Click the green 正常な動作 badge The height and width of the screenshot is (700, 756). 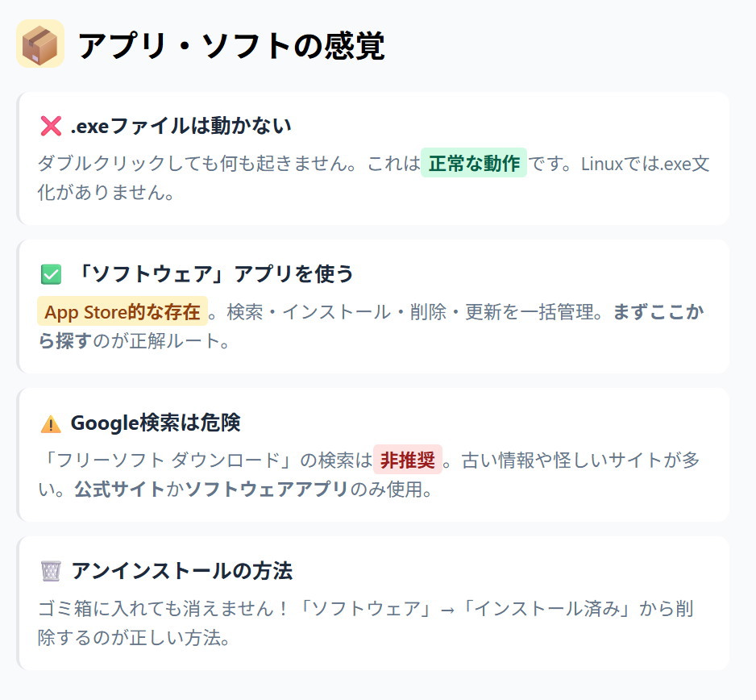tap(474, 164)
